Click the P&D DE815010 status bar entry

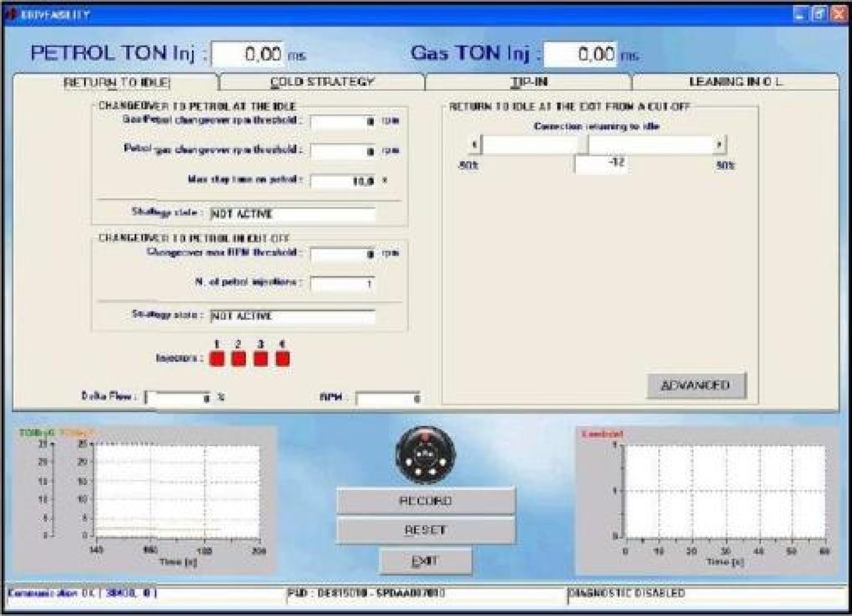click(366, 593)
